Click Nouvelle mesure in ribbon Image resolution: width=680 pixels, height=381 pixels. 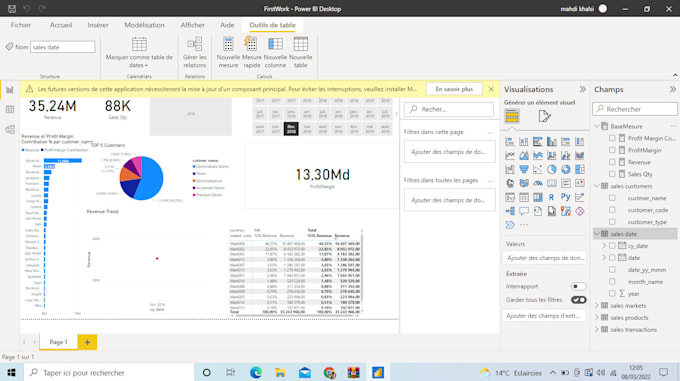228,52
